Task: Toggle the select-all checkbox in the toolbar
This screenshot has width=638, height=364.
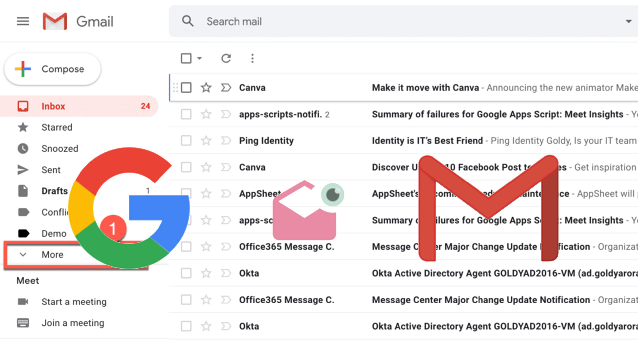Action: pyautogui.click(x=186, y=58)
